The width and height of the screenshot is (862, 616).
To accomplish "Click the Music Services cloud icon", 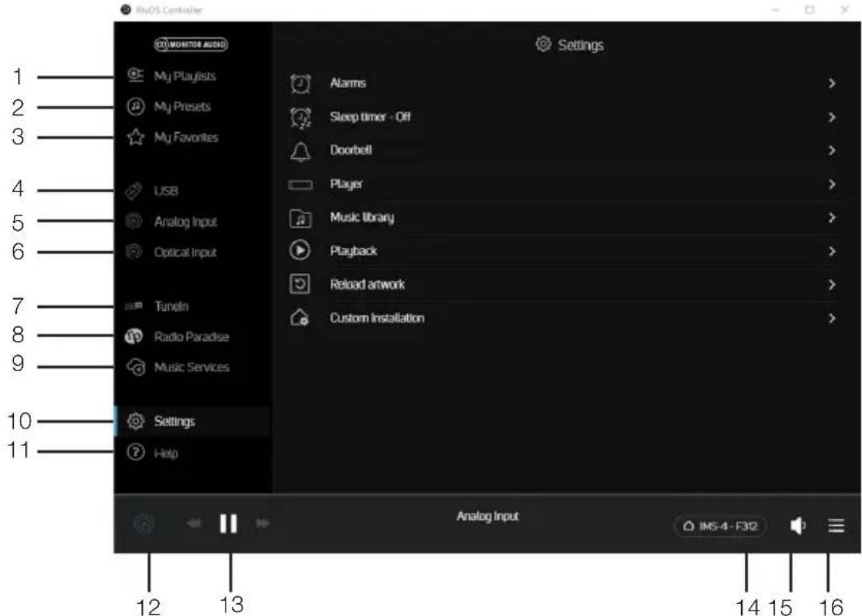I will pyautogui.click(x=136, y=367).
